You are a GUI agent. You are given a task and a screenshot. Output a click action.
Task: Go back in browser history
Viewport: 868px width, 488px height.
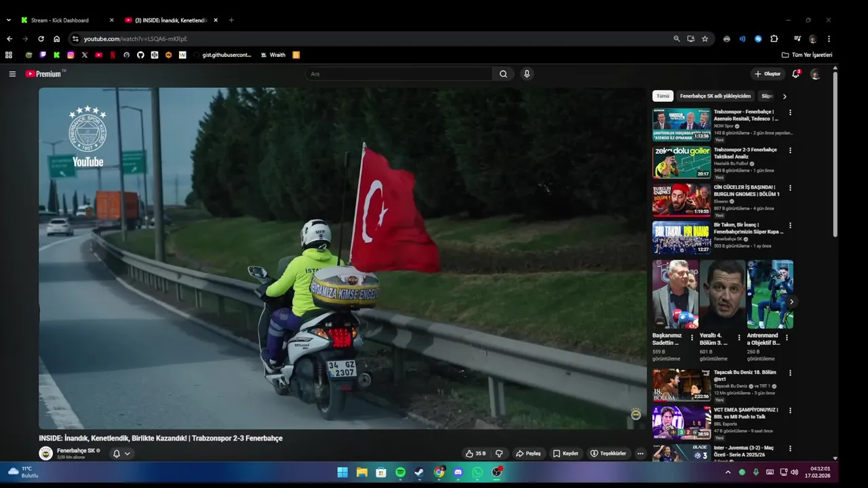coord(9,39)
